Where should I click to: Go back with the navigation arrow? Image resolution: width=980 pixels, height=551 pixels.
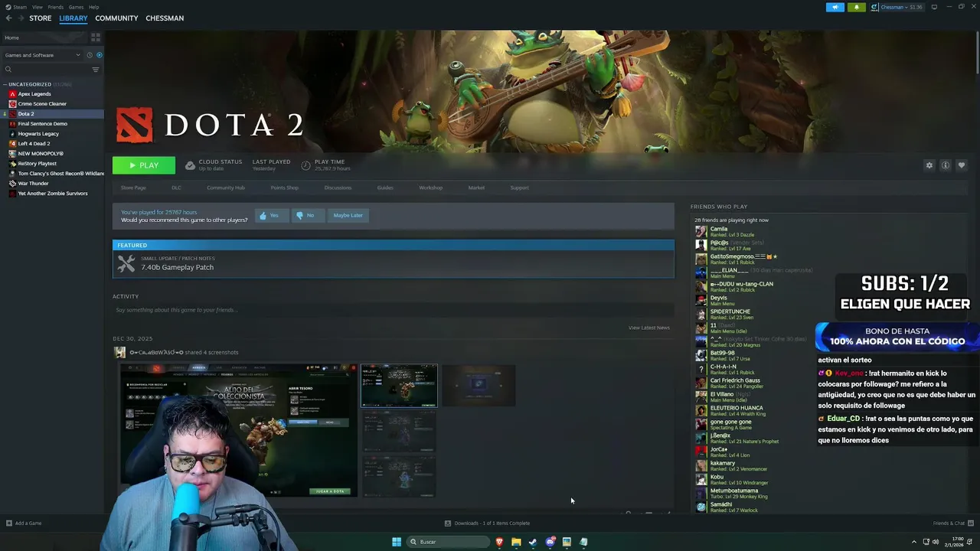(8, 18)
